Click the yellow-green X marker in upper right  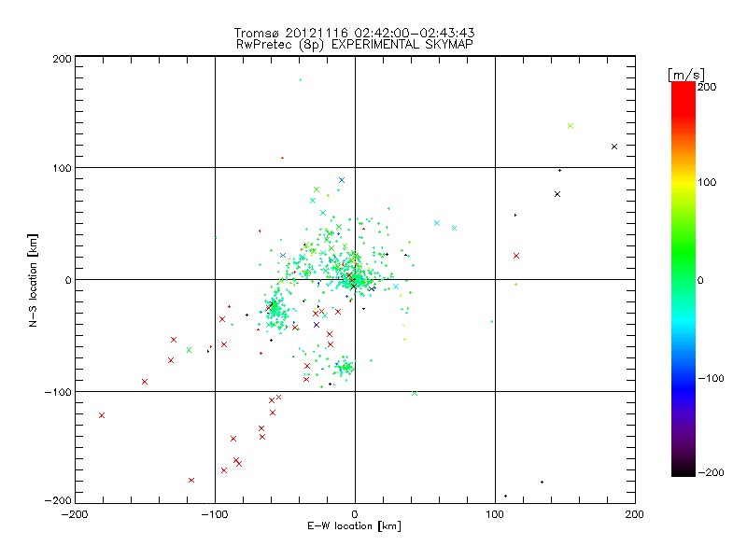click(571, 126)
